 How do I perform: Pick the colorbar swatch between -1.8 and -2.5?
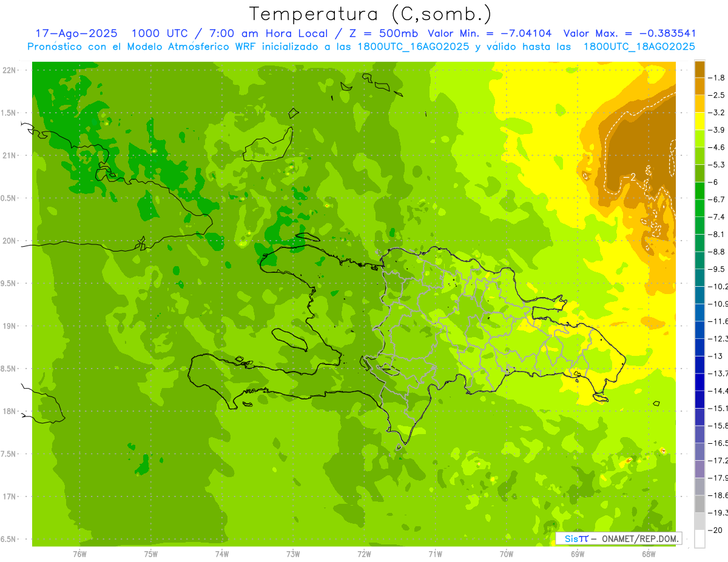tap(699, 86)
